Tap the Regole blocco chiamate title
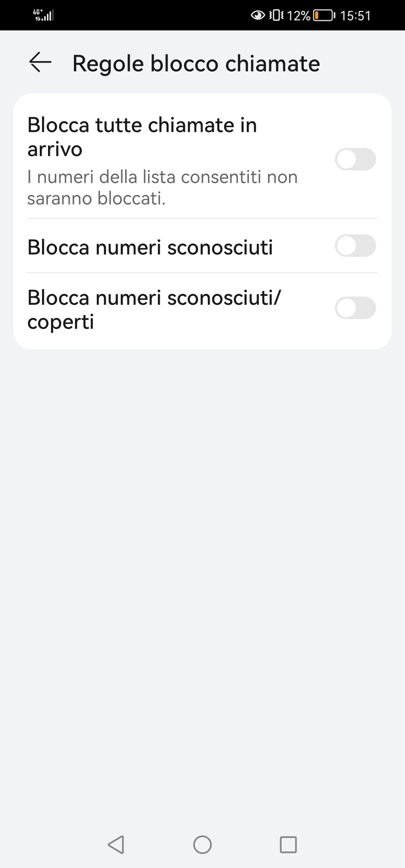 coord(196,63)
